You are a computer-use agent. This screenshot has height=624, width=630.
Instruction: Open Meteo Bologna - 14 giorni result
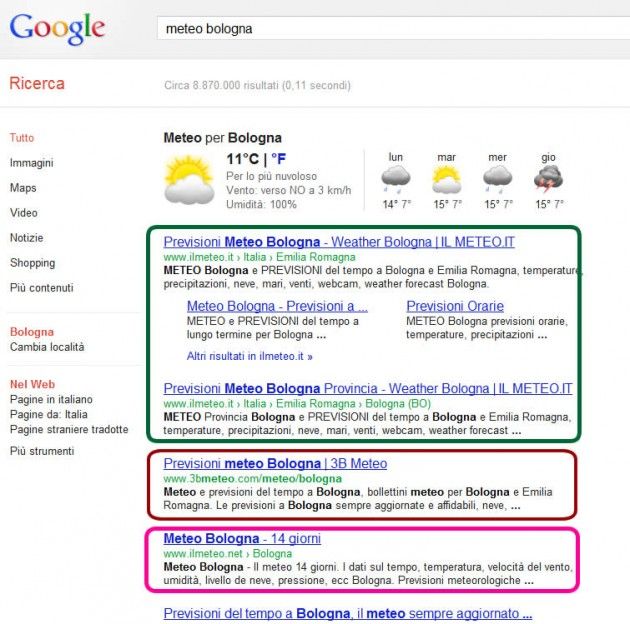241,539
